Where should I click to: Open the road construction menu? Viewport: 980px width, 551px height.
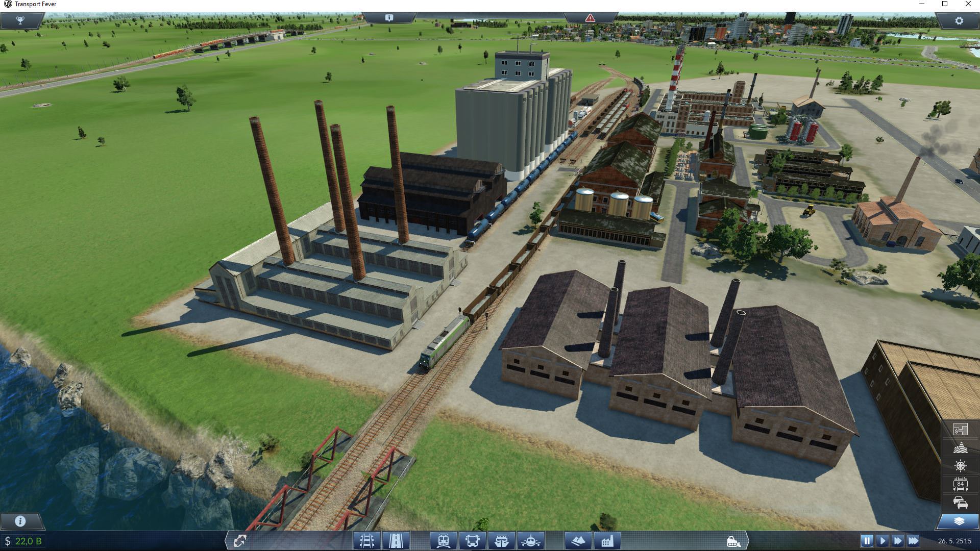pyautogui.click(x=396, y=541)
